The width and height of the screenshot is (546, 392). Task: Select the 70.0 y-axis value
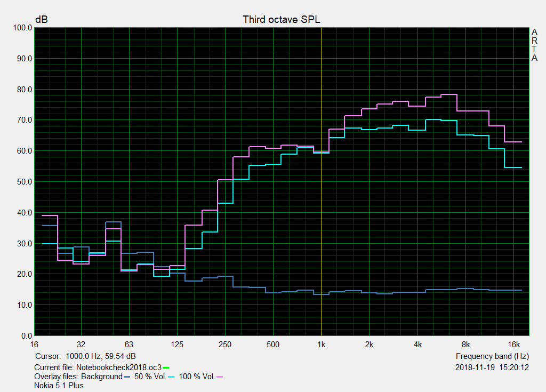point(25,120)
